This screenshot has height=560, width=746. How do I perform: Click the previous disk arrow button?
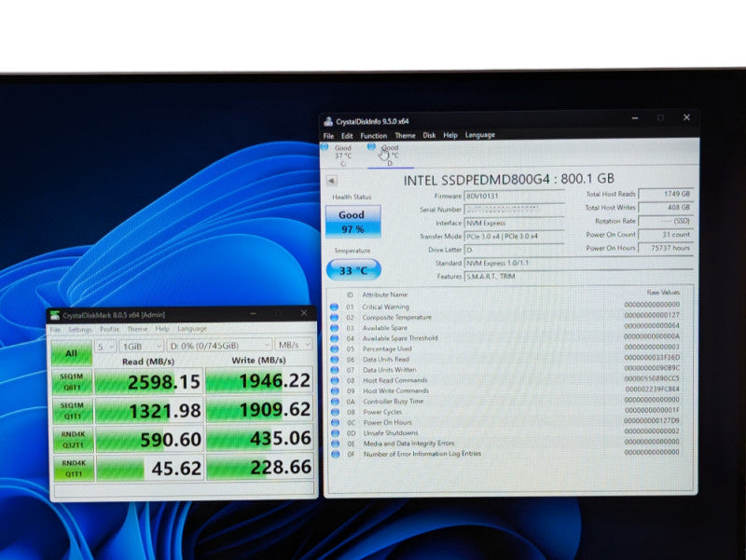tap(332, 181)
